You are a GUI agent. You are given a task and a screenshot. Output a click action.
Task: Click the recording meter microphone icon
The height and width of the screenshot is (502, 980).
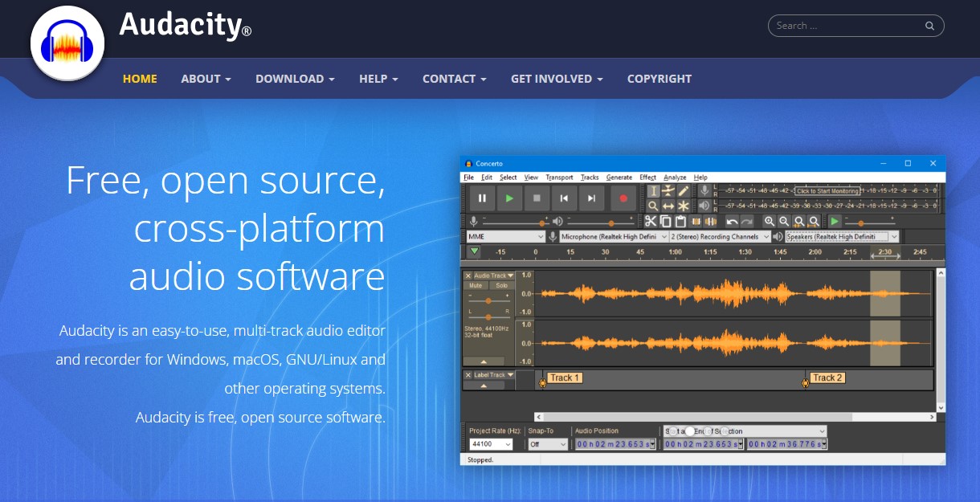pyautogui.click(x=704, y=190)
